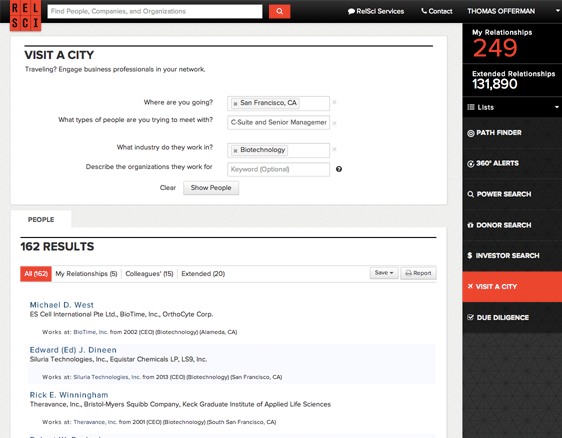Select Extended (20) tab

click(x=203, y=274)
